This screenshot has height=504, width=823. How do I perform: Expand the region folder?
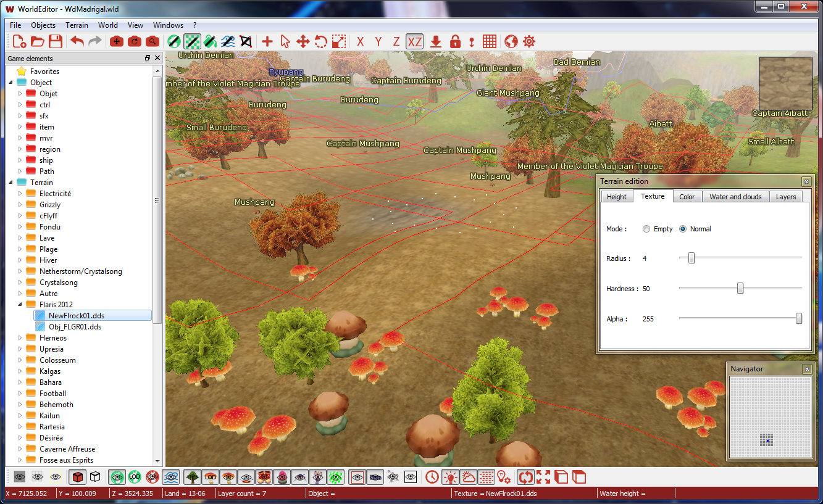(x=20, y=149)
